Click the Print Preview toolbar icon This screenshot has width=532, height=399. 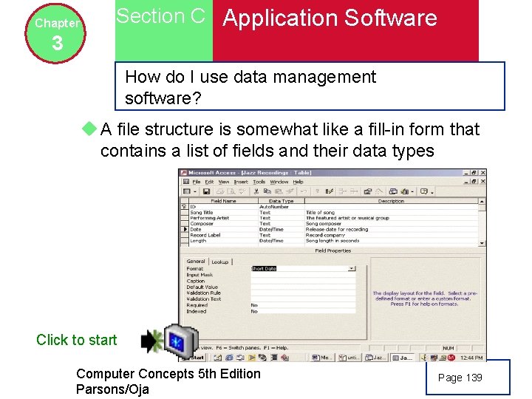point(231,191)
